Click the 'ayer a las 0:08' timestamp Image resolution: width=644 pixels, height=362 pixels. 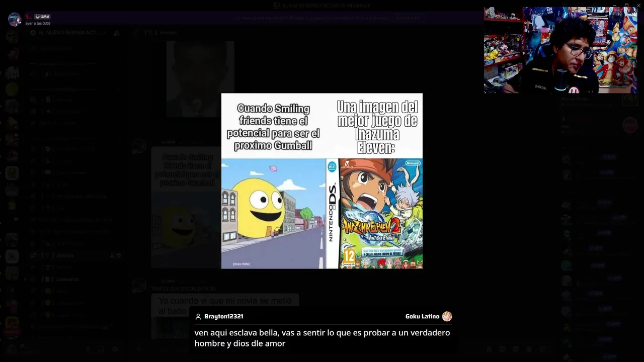click(38, 24)
